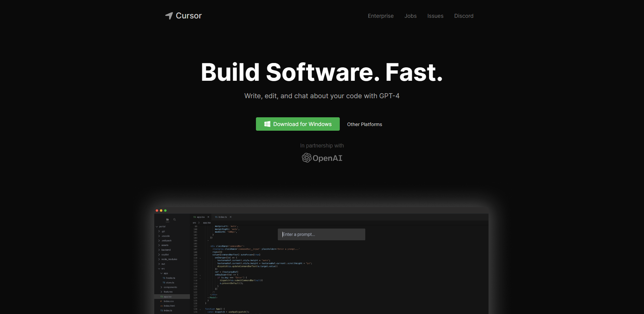This screenshot has width=644, height=314.
Task: Click the fold arrow at line 116
Action: [x=200, y=275]
